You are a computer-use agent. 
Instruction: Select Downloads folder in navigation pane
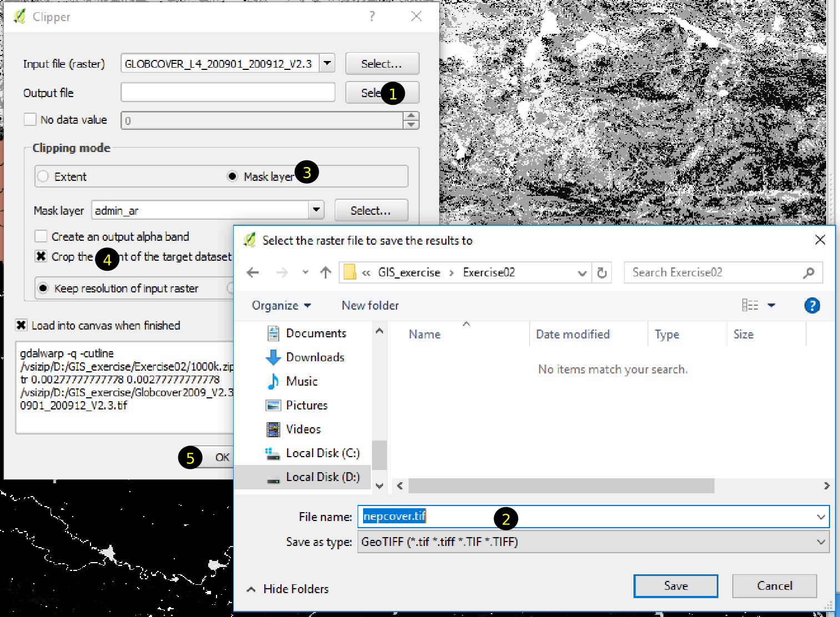pyautogui.click(x=315, y=357)
